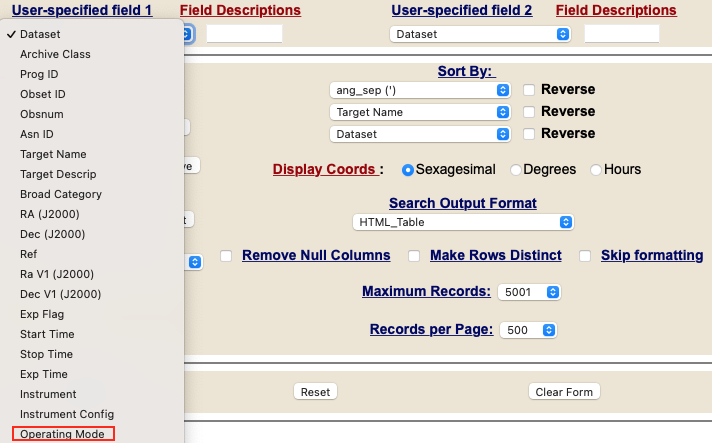Image resolution: width=718 pixels, height=443 pixels.
Task: Open User-specified field 2 help link
Action: pyautogui.click(x=462, y=10)
